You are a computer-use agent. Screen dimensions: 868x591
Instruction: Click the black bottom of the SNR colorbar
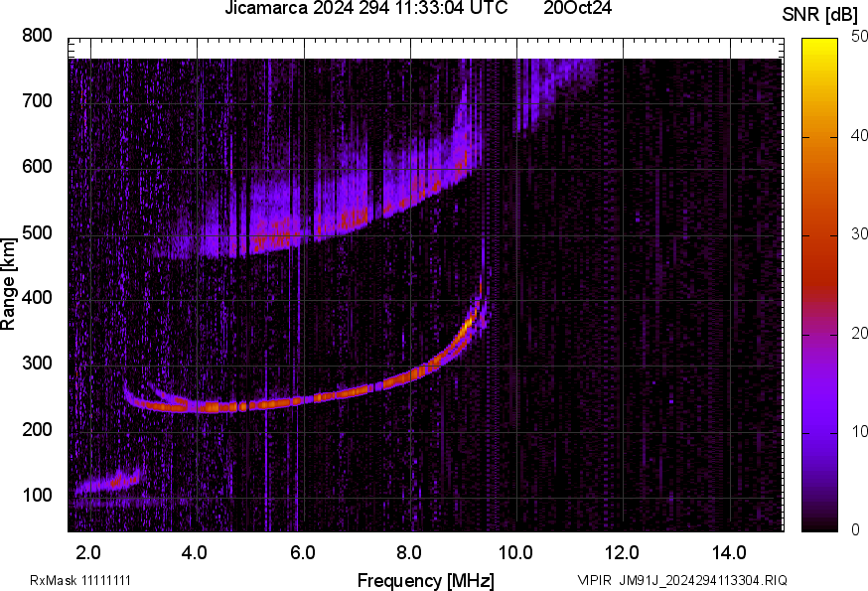(x=819, y=525)
